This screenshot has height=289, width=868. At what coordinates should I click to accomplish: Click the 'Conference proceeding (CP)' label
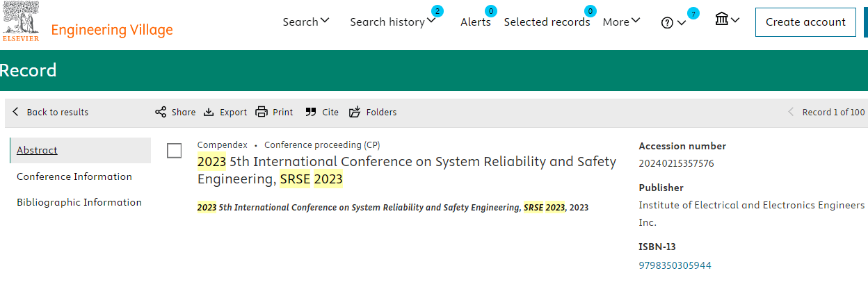tap(322, 145)
